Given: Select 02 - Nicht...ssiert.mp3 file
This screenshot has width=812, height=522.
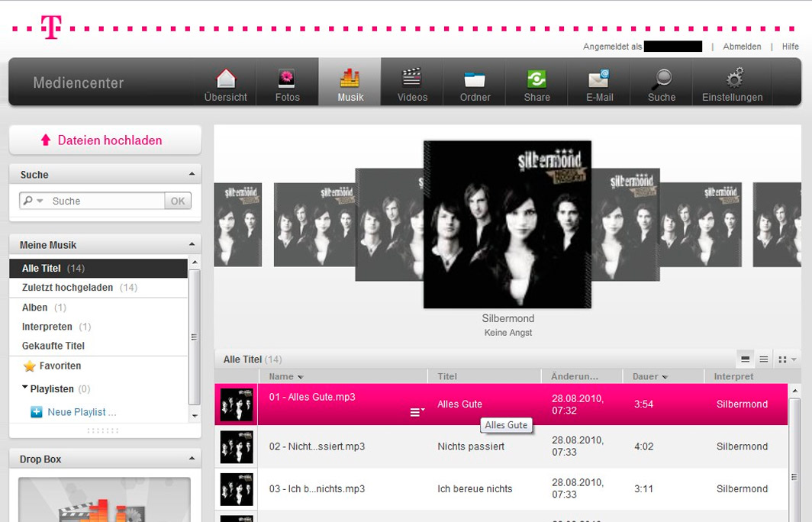Looking at the screenshot, I should click(317, 446).
